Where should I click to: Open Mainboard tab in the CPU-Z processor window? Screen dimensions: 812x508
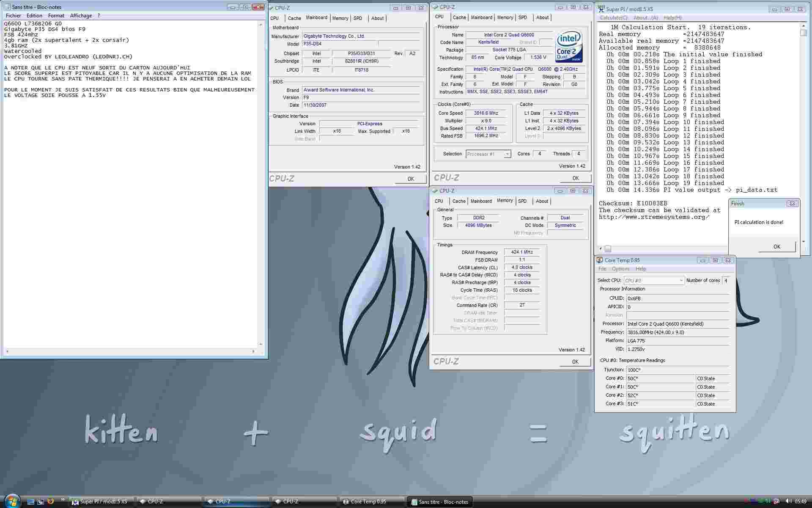pyautogui.click(x=481, y=17)
